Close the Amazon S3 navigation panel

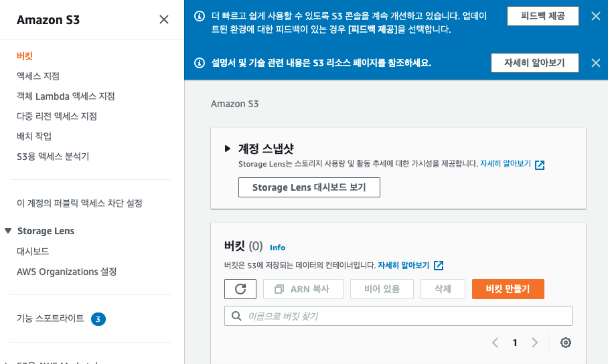click(x=164, y=19)
